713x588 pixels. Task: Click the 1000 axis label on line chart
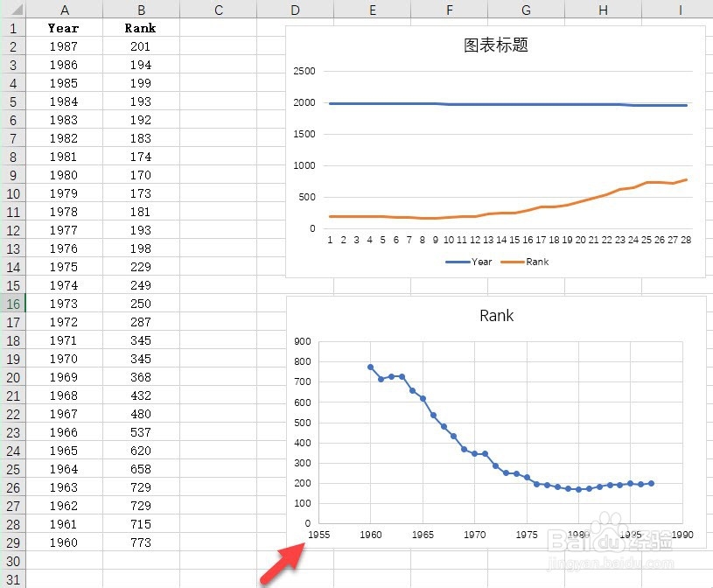tap(304, 165)
